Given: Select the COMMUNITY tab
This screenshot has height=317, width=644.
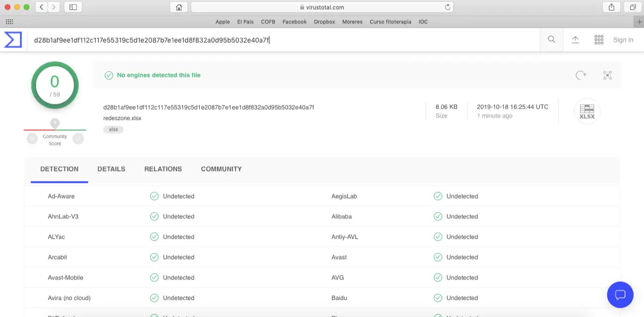Looking at the screenshot, I should (x=221, y=169).
